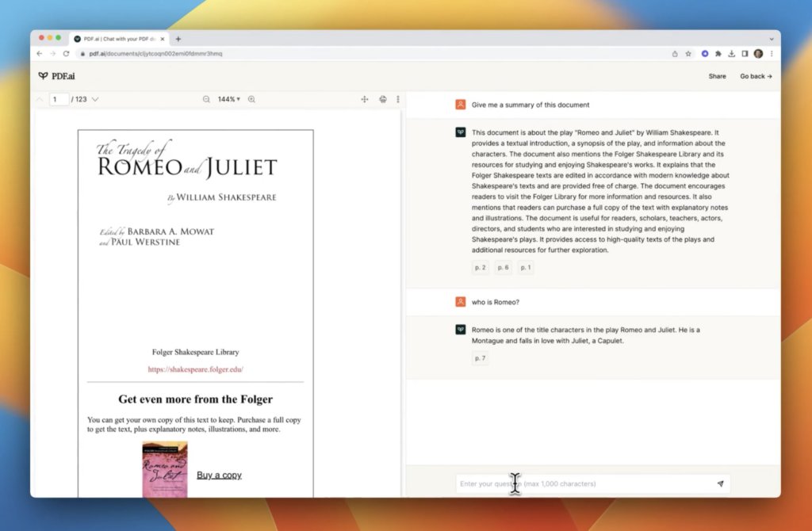This screenshot has height=531, width=812.
Task: Go to previous PDF page arrow
Action: [x=40, y=99]
